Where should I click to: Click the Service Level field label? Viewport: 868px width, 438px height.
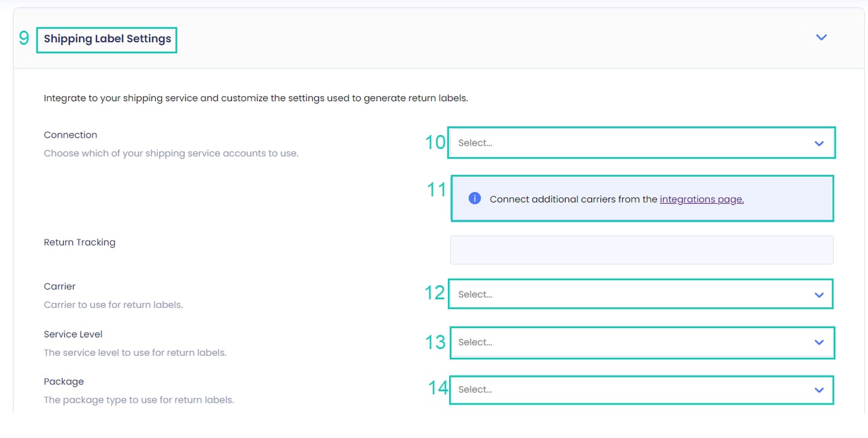(73, 334)
